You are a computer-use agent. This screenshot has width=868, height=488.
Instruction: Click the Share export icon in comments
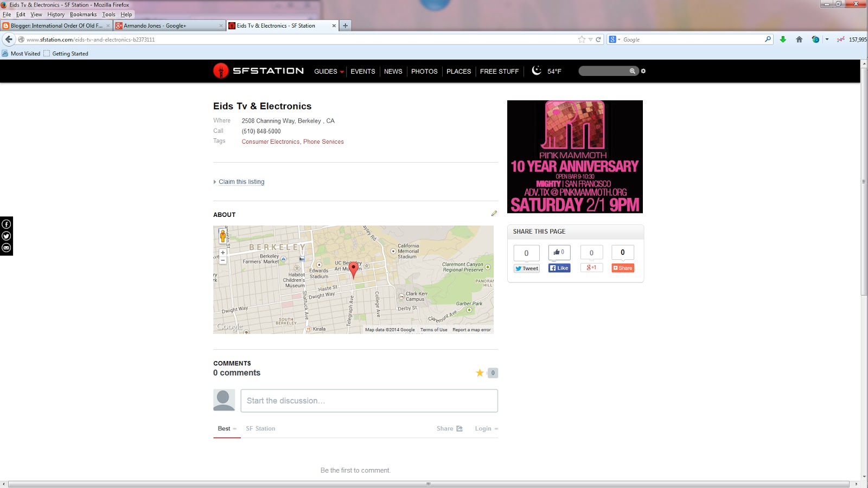[459, 428]
